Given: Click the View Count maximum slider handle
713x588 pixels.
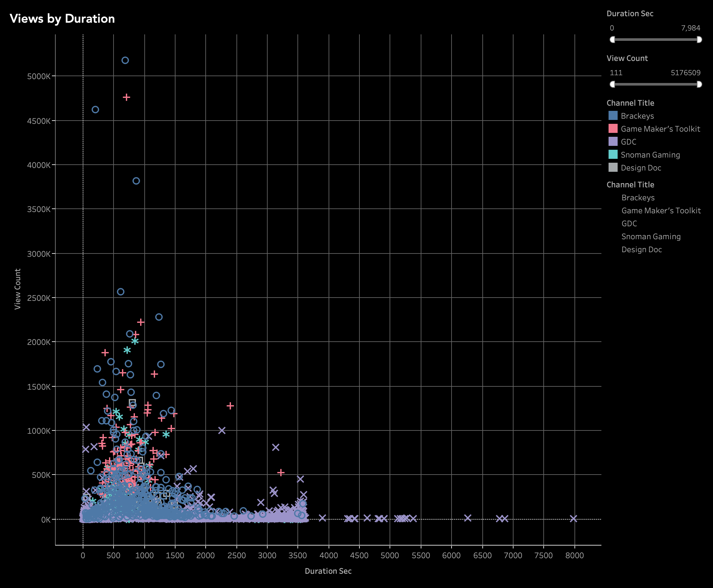Looking at the screenshot, I should (699, 84).
